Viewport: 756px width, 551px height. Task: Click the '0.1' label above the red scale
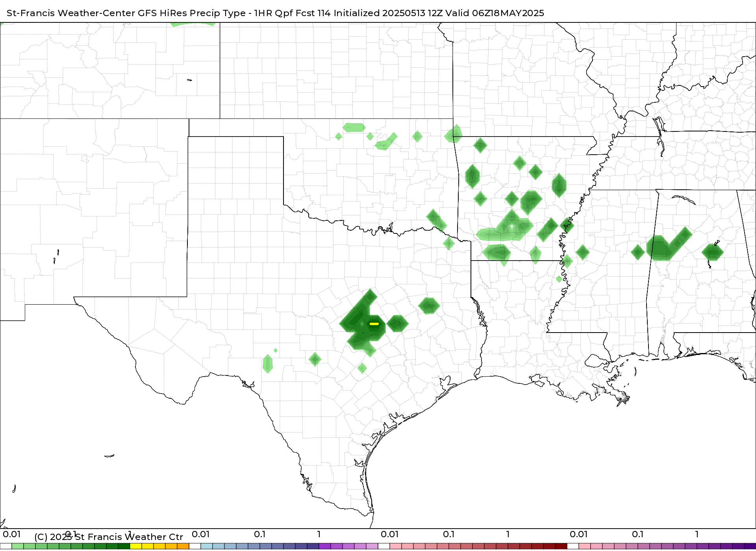coord(449,534)
